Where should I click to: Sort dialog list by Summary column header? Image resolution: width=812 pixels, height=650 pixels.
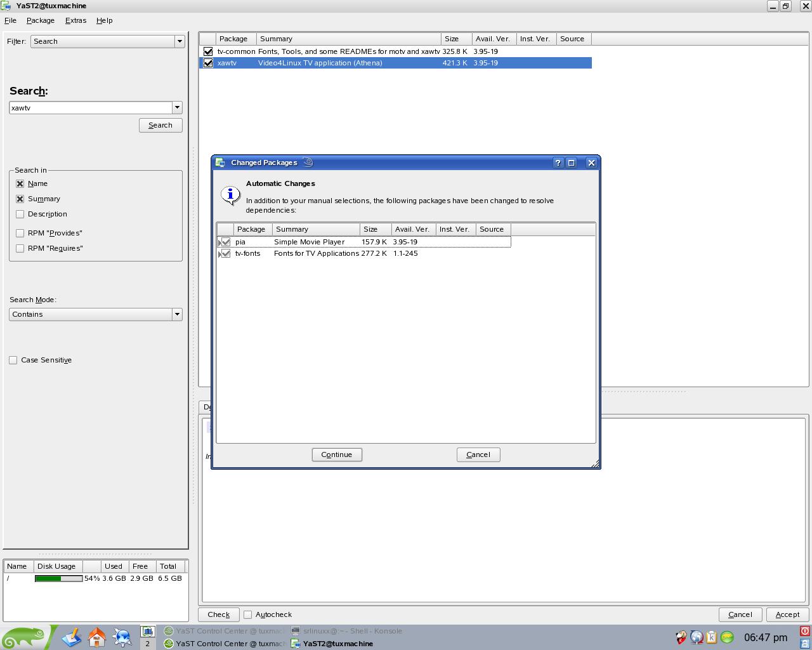click(316, 229)
